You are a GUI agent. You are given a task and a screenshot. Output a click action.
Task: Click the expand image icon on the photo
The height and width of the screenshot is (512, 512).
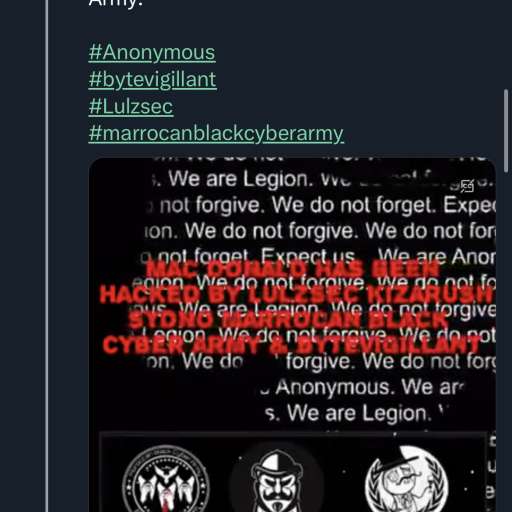point(467,186)
